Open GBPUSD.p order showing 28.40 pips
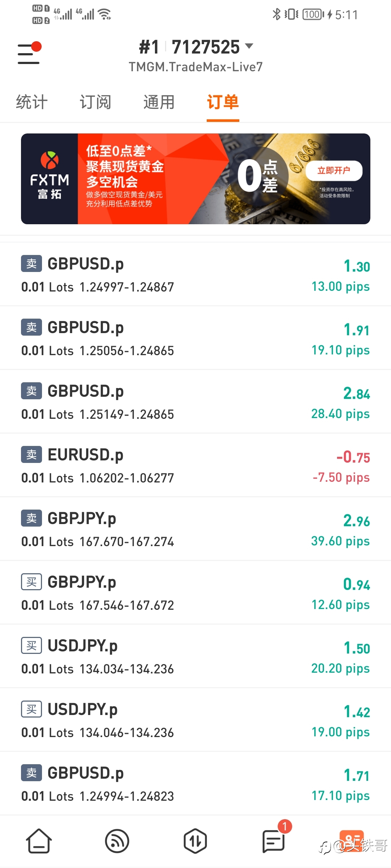The height and width of the screenshot is (868, 391). (x=195, y=402)
